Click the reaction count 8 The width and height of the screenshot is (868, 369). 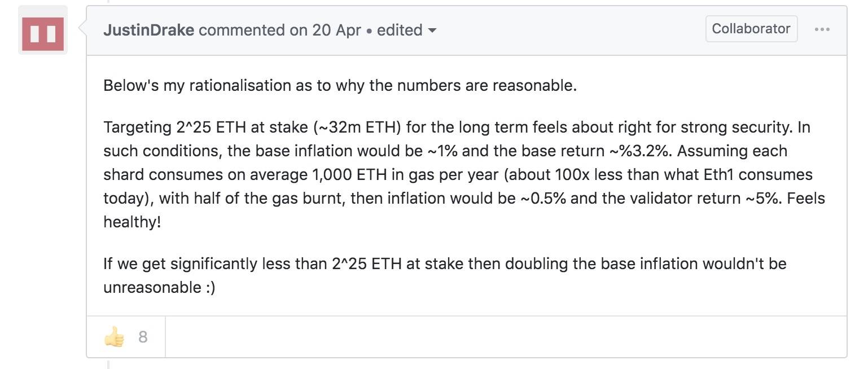(143, 337)
